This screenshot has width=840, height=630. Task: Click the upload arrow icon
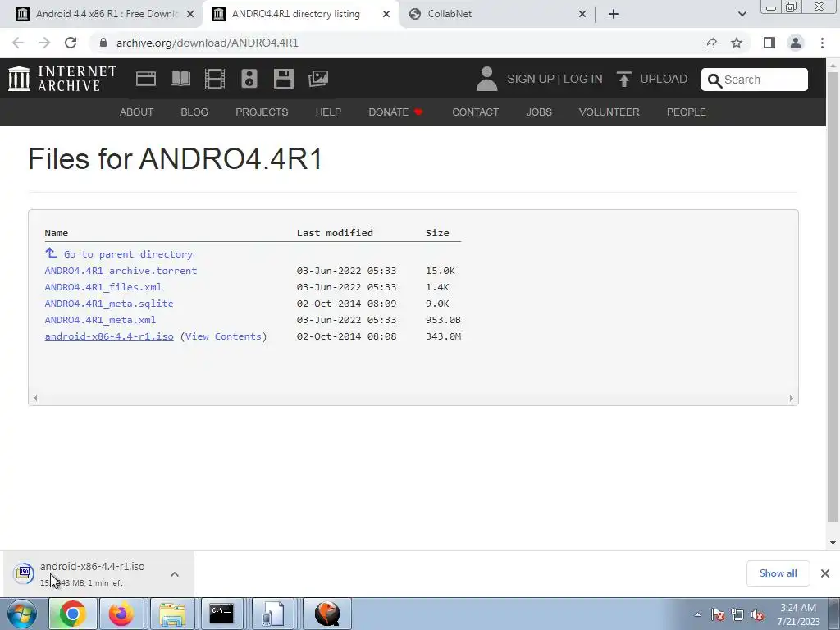point(623,79)
